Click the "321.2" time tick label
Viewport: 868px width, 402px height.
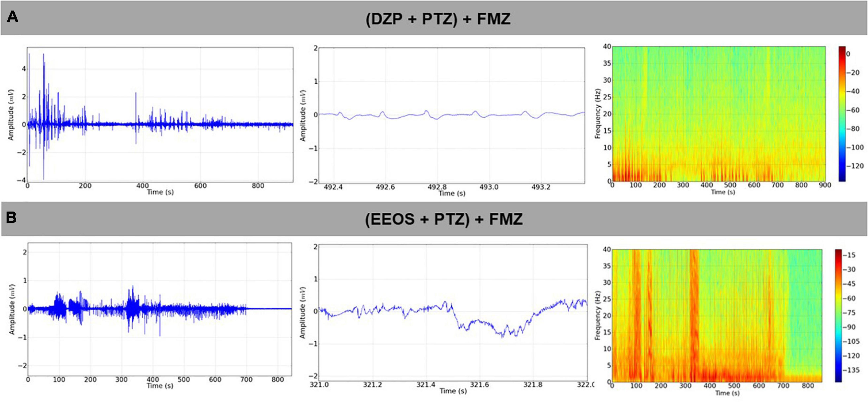click(372, 385)
